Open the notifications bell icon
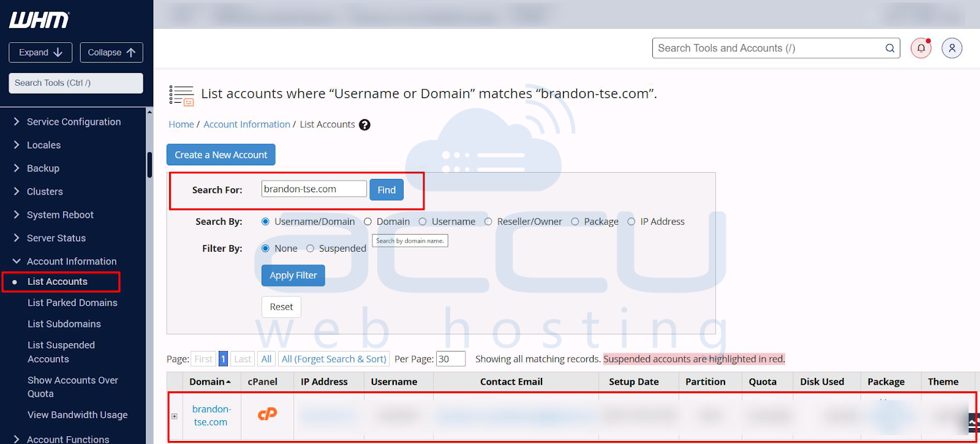This screenshot has height=444, width=980. pos(921,48)
